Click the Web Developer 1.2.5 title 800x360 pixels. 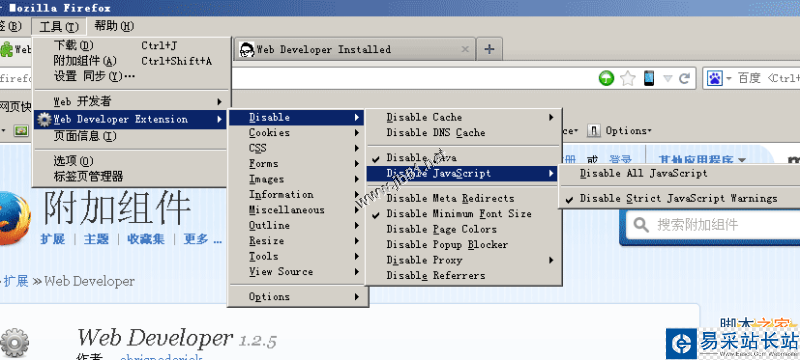click(177, 339)
